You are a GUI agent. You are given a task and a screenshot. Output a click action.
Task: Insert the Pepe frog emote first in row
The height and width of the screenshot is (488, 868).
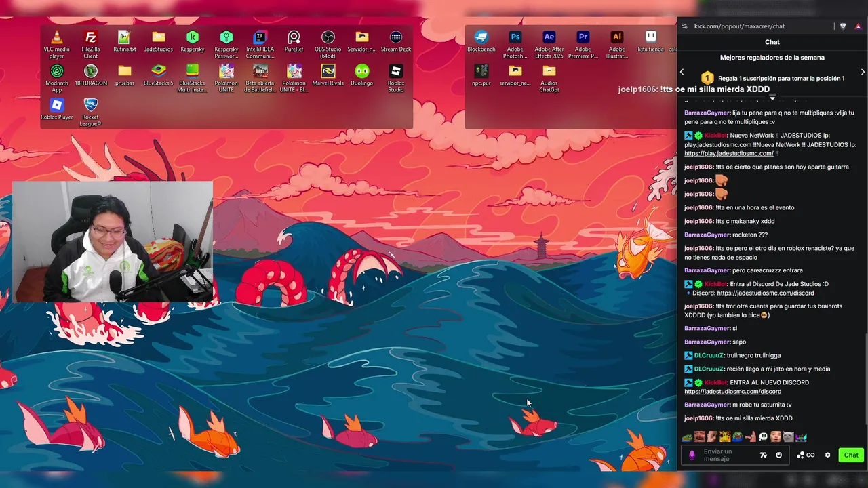(688, 437)
